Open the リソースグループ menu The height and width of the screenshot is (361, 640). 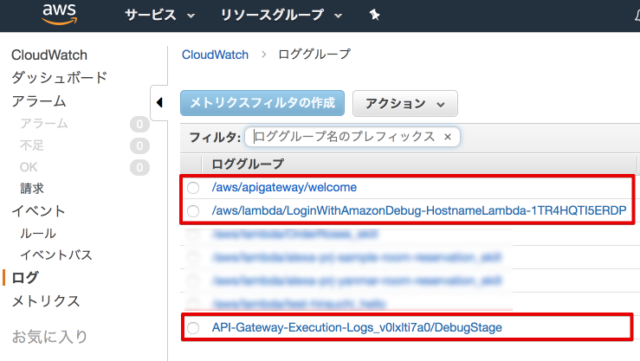coord(281,15)
